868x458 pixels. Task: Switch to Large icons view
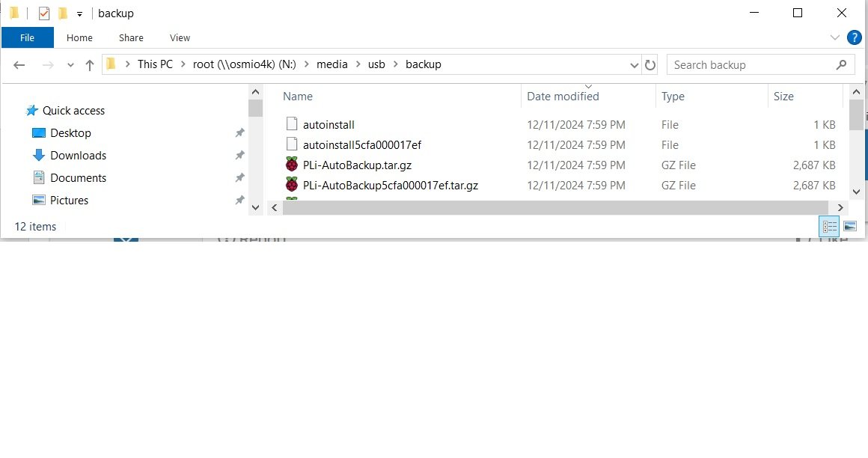850,226
